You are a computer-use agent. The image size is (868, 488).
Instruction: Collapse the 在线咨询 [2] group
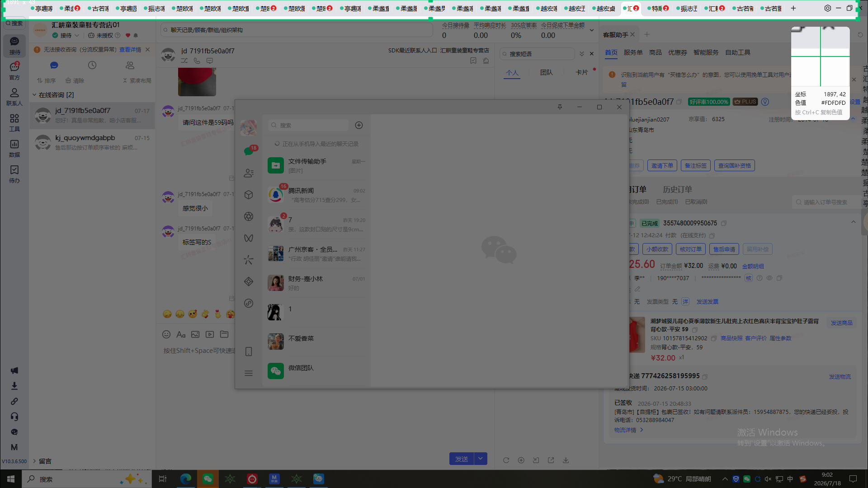click(x=34, y=95)
